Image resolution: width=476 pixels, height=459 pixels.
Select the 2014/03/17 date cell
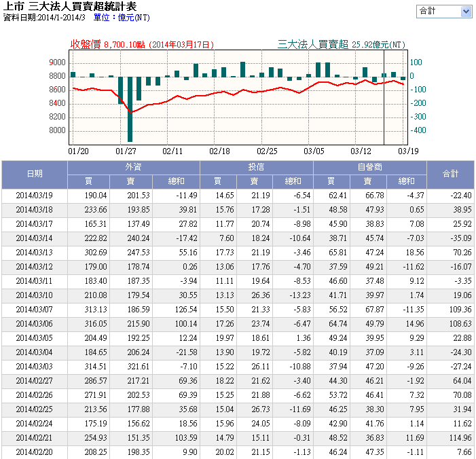tap(35, 224)
